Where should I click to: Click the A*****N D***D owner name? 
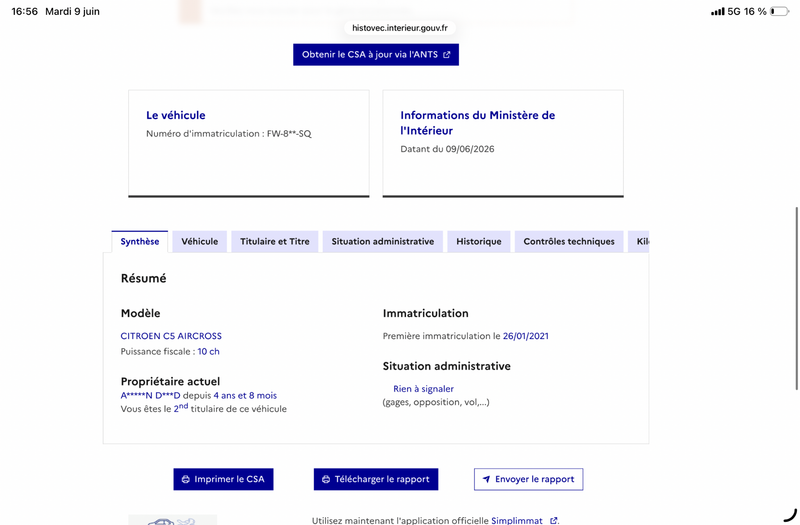(x=151, y=395)
